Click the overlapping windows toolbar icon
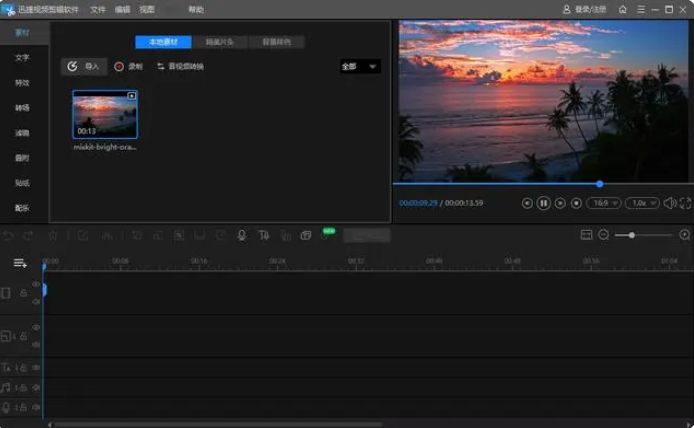The height and width of the screenshot is (428, 694). click(x=306, y=235)
